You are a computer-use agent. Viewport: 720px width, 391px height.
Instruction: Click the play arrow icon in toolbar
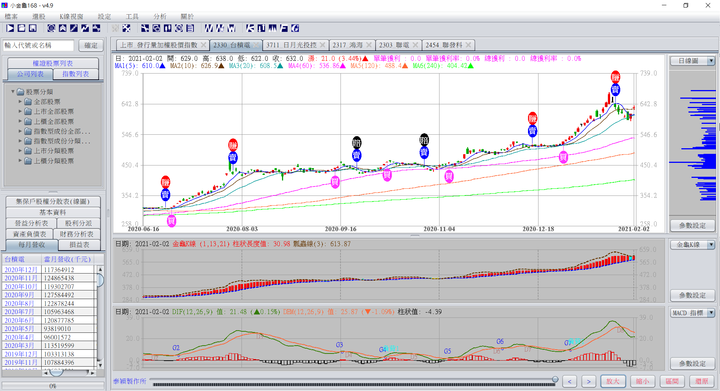click(x=10, y=28)
